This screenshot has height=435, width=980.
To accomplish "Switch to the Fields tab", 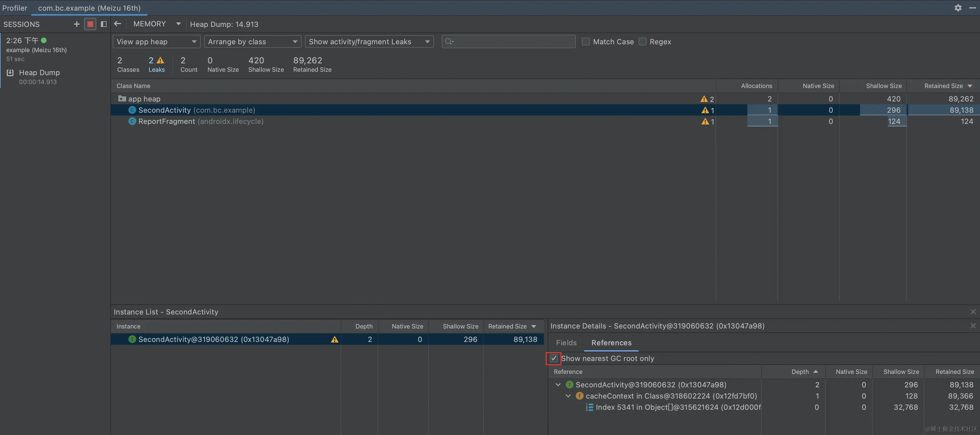I will [x=566, y=343].
